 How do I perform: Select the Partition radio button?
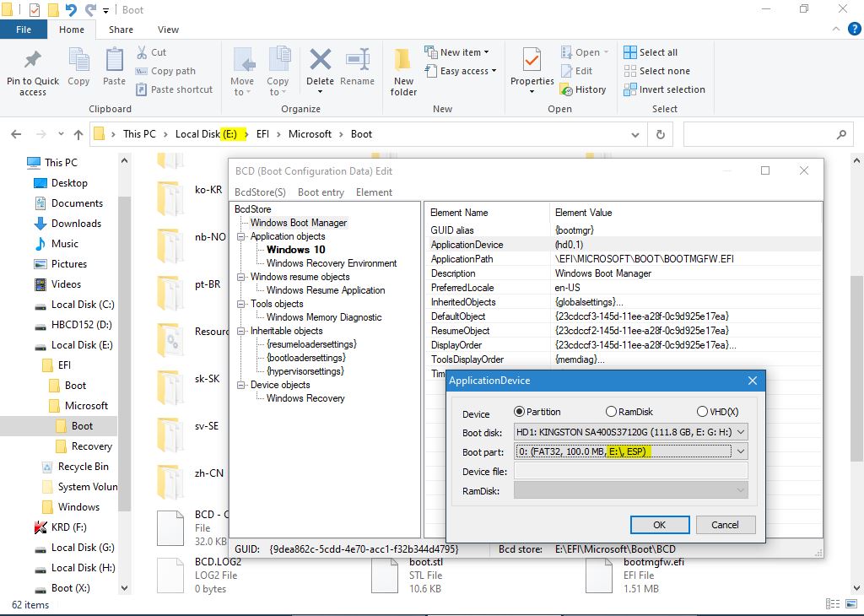click(520, 412)
